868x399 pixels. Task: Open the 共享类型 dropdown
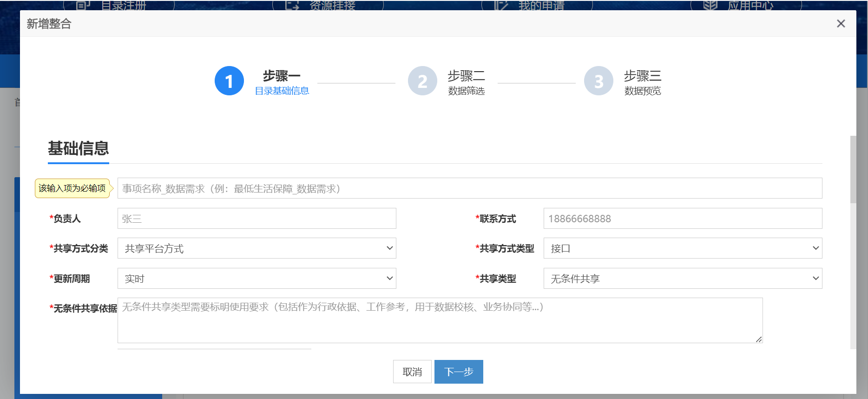pyautogui.click(x=683, y=279)
